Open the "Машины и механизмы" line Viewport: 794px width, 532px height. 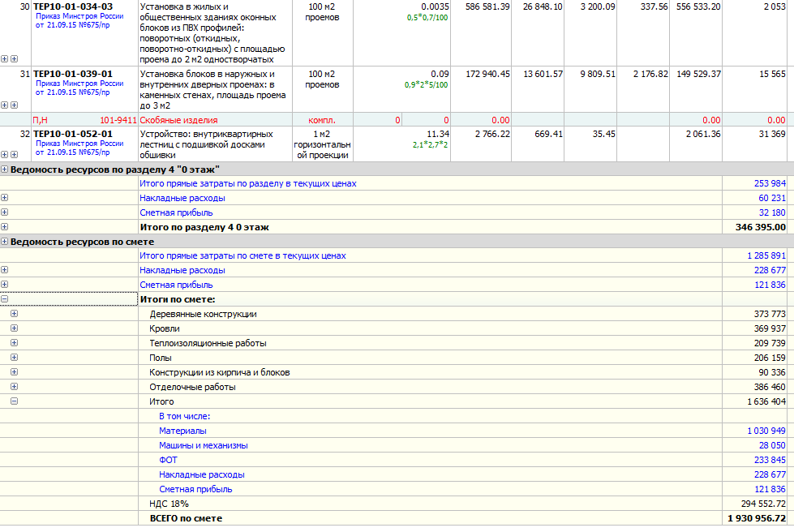(x=203, y=445)
